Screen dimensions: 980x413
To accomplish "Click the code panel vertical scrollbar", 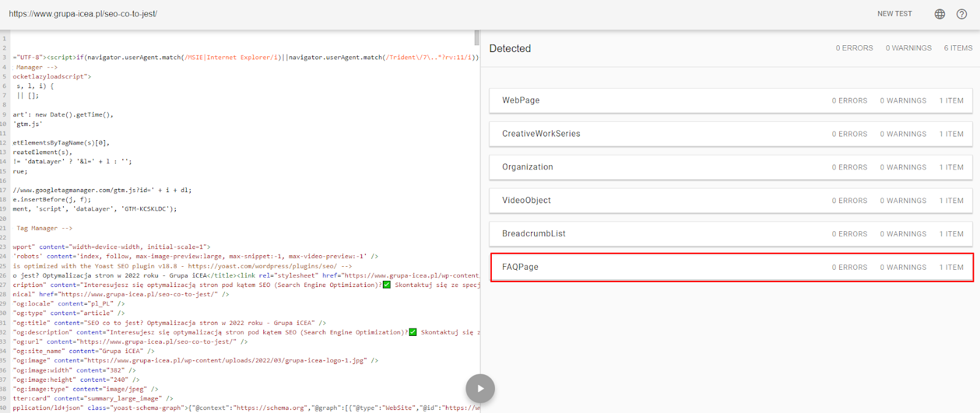I will (x=477, y=38).
